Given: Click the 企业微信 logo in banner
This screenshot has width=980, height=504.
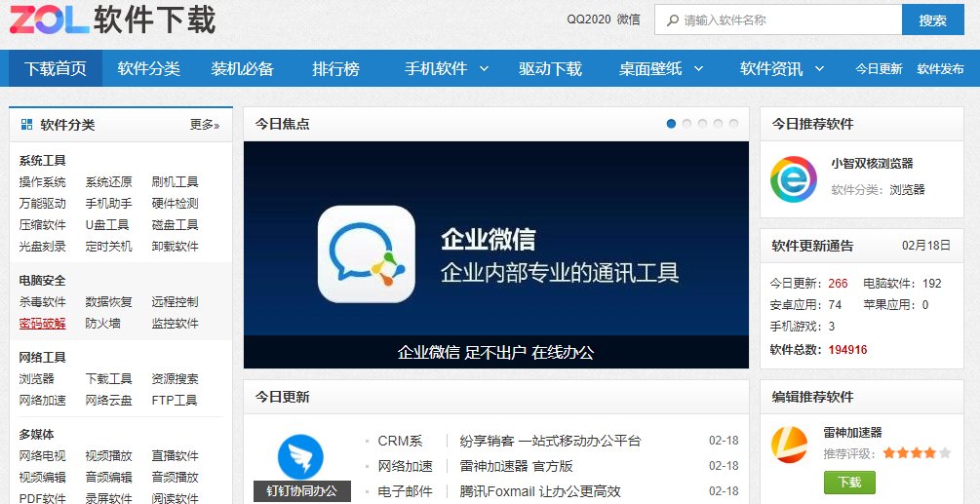Looking at the screenshot, I should (367, 254).
